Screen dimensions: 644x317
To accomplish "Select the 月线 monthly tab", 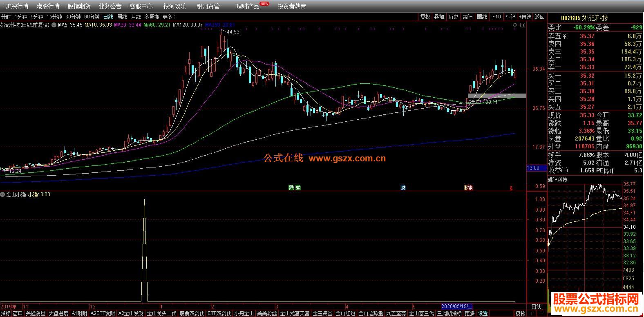I will [x=136, y=17].
